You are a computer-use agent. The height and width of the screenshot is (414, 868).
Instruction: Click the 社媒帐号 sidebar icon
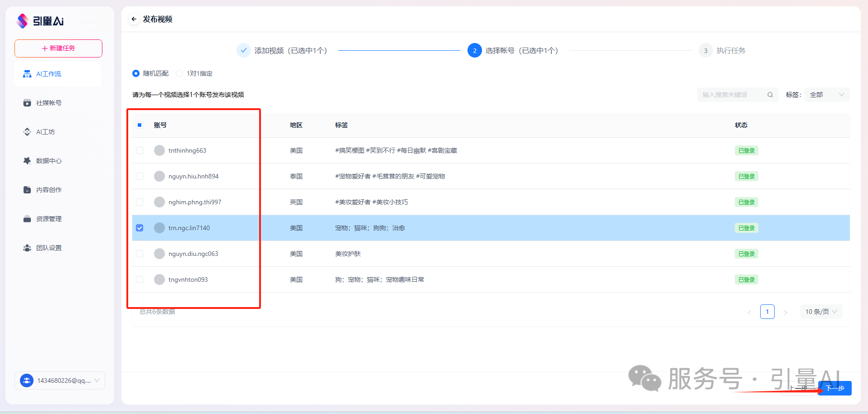coord(27,103)
